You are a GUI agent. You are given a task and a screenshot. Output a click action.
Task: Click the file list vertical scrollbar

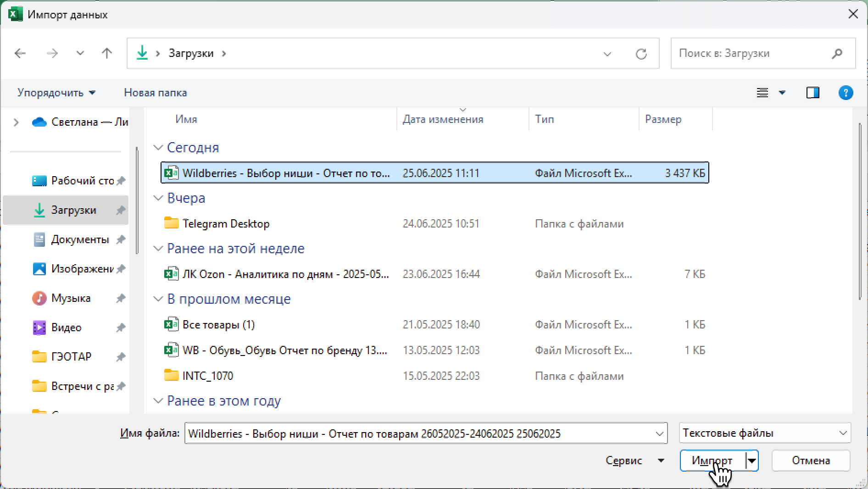[861, 211]
